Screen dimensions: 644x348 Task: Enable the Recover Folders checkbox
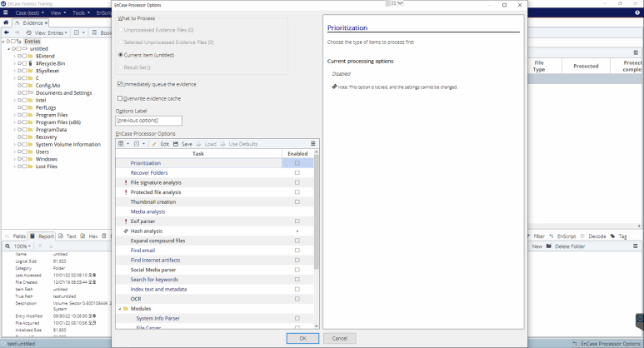297,173
